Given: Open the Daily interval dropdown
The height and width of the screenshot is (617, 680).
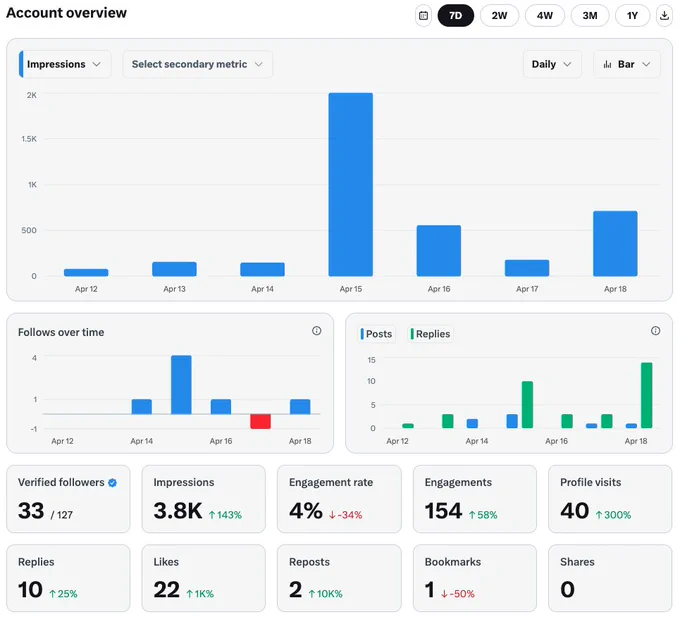Looking at the screenshot, I should point(552,64).
